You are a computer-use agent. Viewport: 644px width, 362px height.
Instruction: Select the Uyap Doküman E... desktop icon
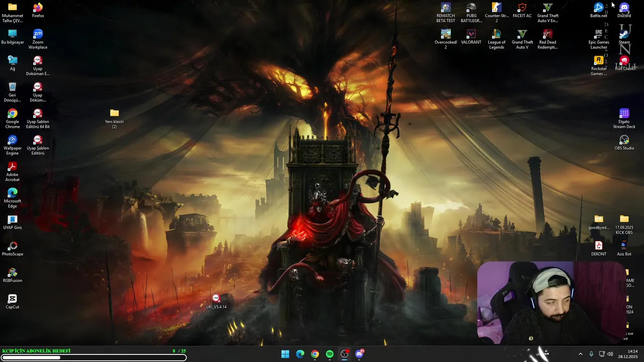pos(38,66)
